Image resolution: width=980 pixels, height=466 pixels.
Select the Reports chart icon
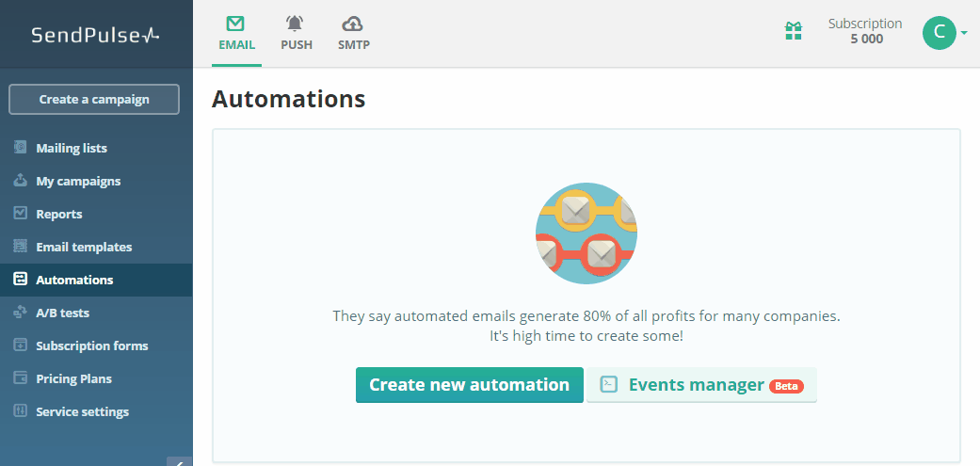tap(21, 214)
